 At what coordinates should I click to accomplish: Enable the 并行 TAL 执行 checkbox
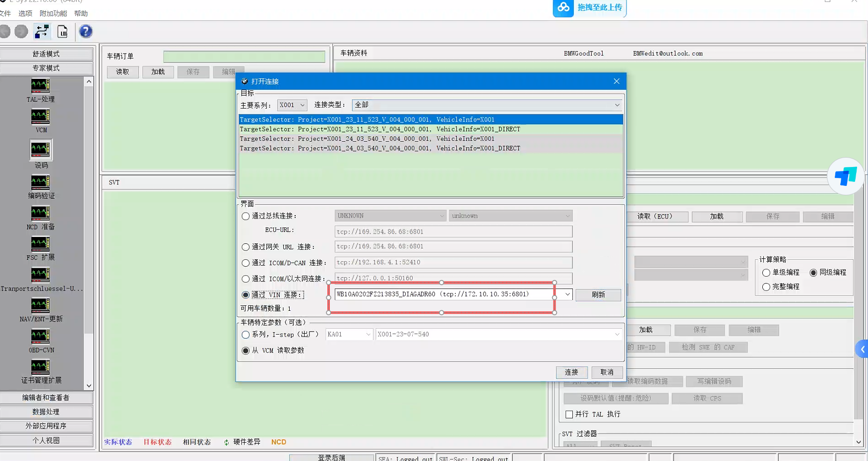click(x=569, y=414)
